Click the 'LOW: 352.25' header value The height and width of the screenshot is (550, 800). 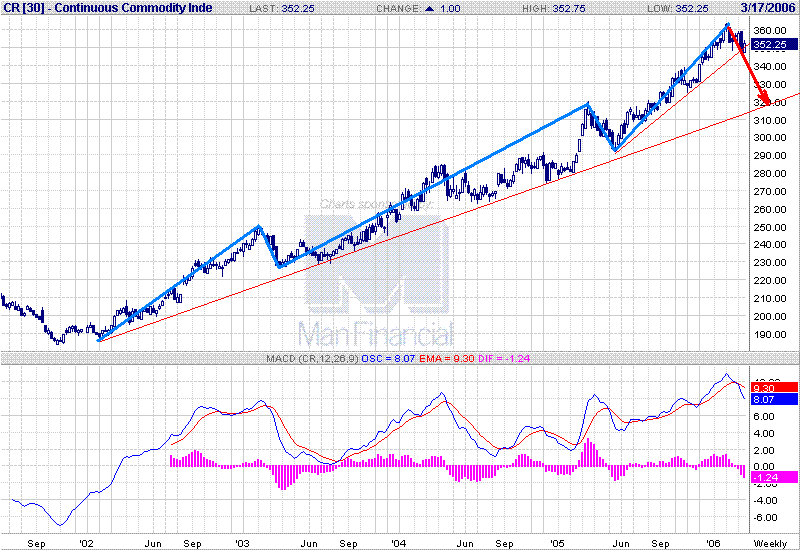point(678,9)
